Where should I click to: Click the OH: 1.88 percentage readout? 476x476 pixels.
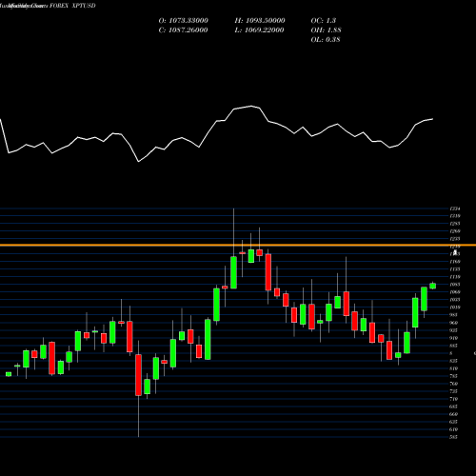tap(326, 30)
